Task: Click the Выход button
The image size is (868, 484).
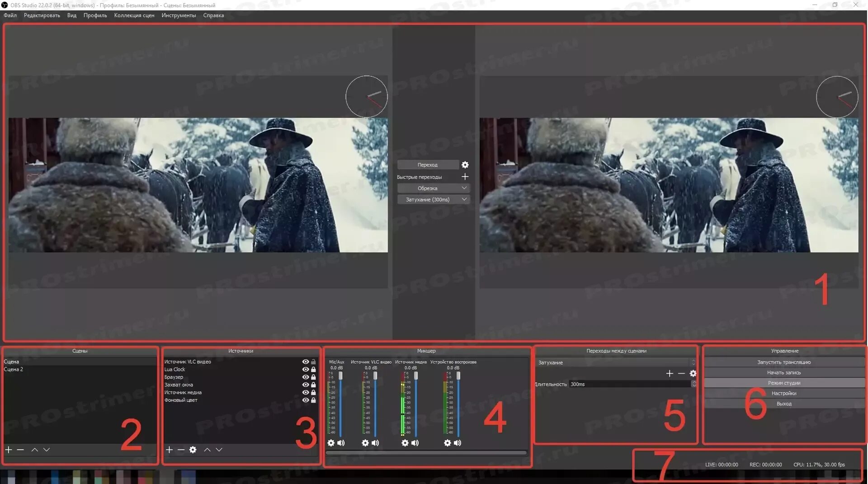Action: click(784, 404)
